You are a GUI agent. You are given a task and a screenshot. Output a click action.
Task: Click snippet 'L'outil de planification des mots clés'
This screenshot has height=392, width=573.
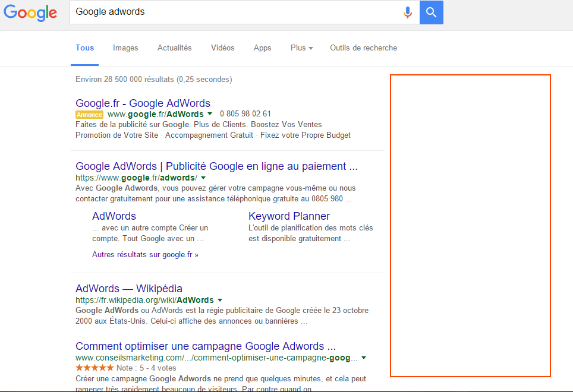(x=311, y=227)
